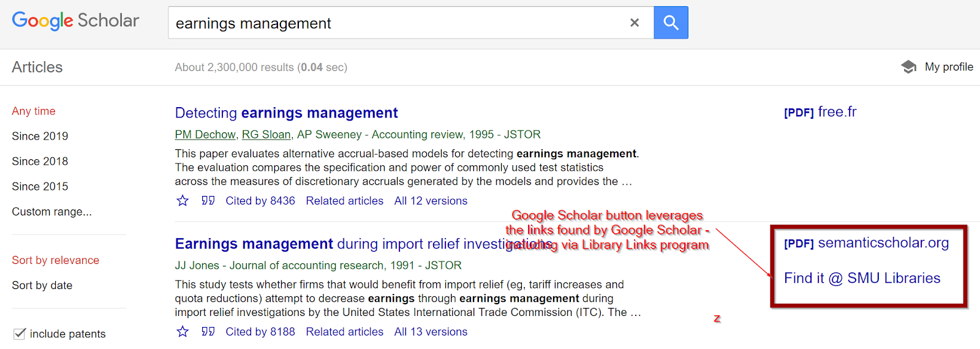
Task: Click the About 2,300,000 results text
Action: pos(261,67)
